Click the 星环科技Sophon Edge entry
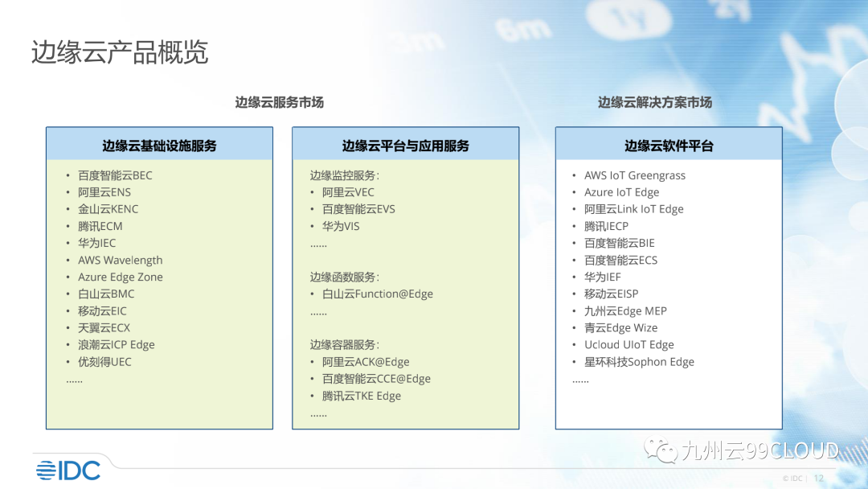 tap(639, 362)
